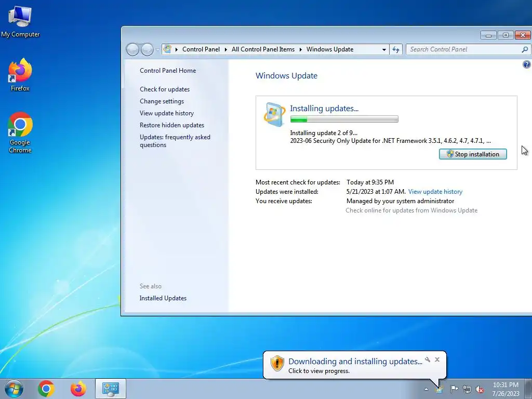Close the update notification balloon

coord(437,360)
